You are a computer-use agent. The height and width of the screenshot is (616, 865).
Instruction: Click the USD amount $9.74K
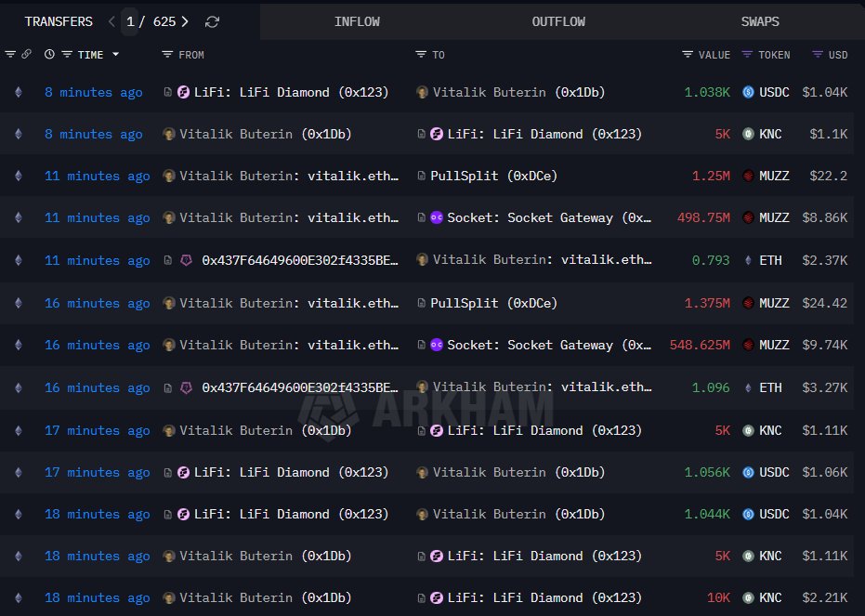[x=825, y=345]
